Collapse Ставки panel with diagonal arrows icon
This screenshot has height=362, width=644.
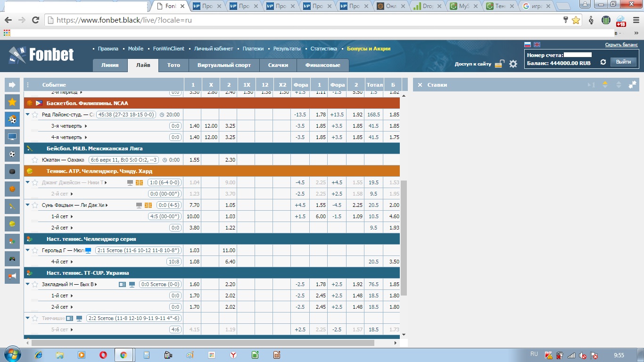[632, 85]
